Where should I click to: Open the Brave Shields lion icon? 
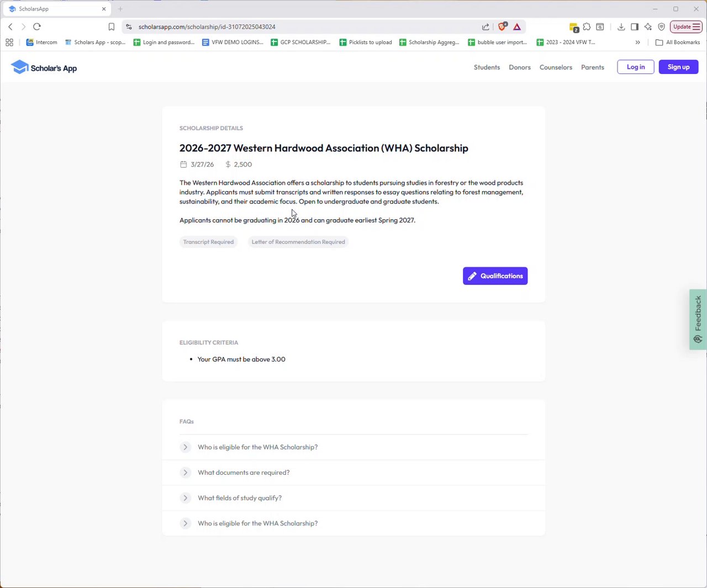pos(502,27)
